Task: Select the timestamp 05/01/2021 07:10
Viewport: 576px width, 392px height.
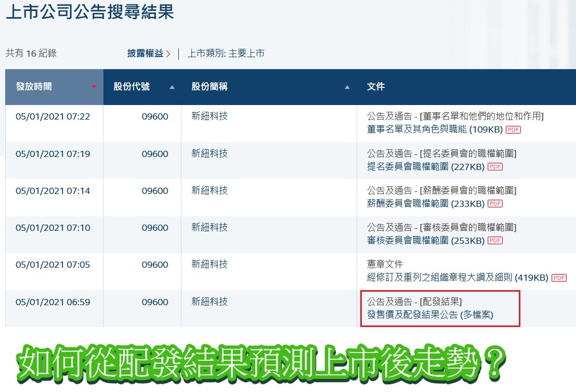Action: (x=53, y=228)
